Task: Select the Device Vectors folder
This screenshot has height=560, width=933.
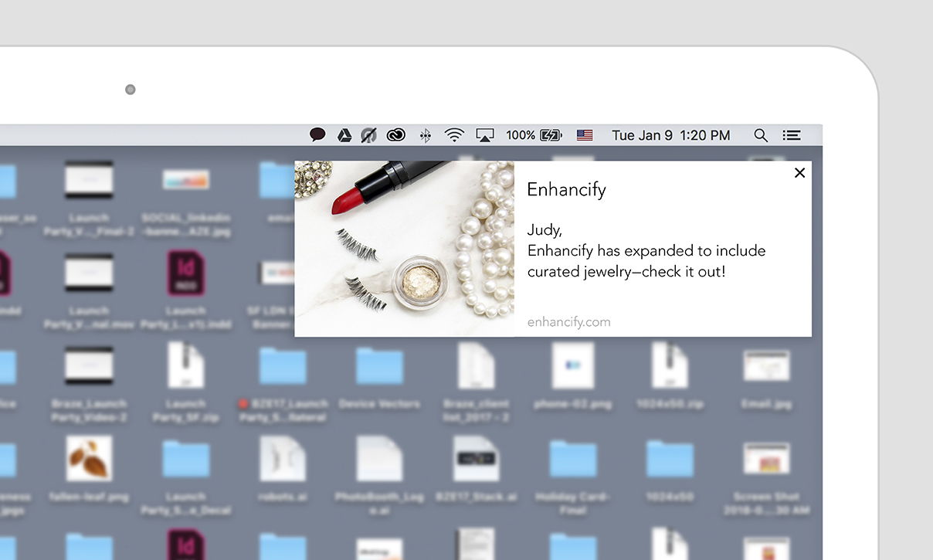Action: point(379,377)
